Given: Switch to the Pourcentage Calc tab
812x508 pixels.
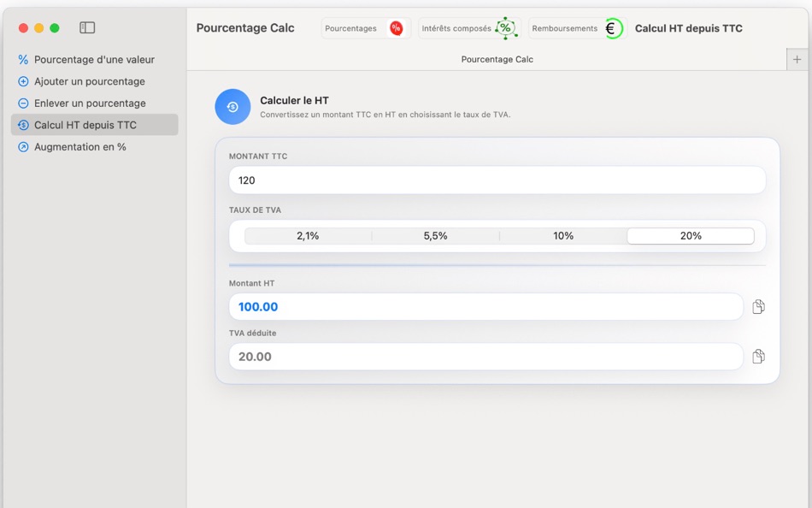Looking at the screenshot, I should pos(497,59).
